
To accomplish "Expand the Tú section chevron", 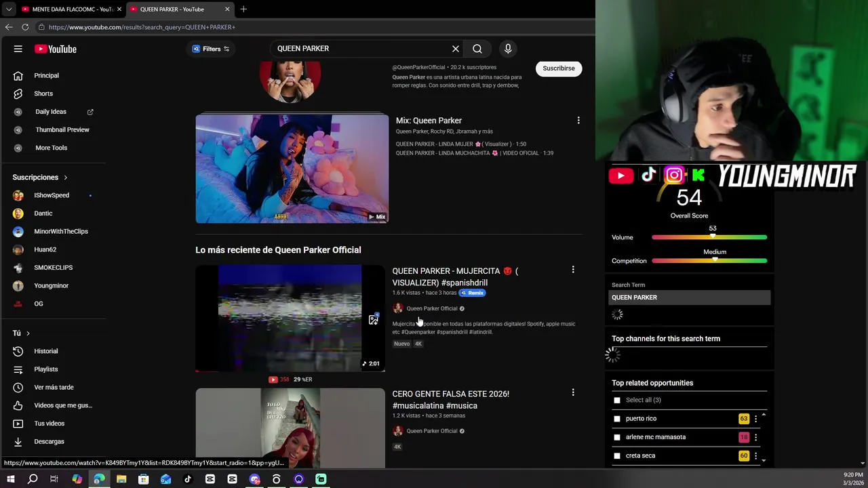I will (28, 333).
